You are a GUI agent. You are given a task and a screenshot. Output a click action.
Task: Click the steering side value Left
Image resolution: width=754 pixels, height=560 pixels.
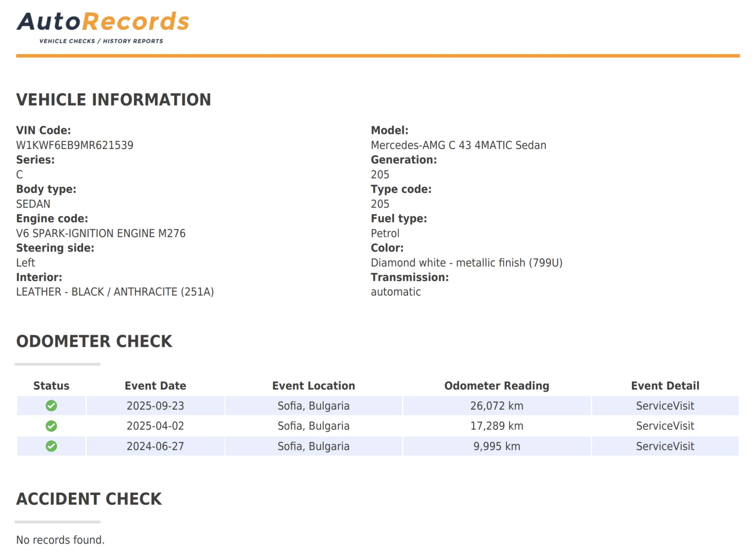coord(25,263)
